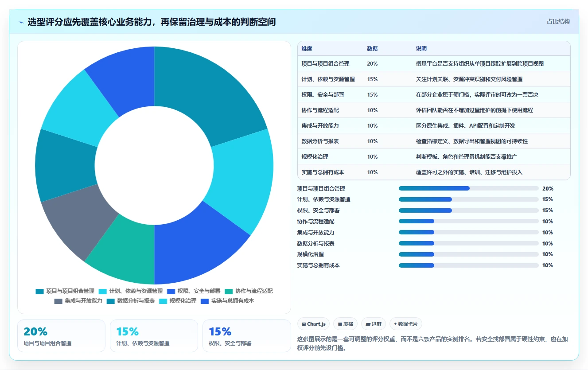Click table cell 实施与总拥有成本
The height and width of the screenshot is (370, 588).
pos(323,172)
